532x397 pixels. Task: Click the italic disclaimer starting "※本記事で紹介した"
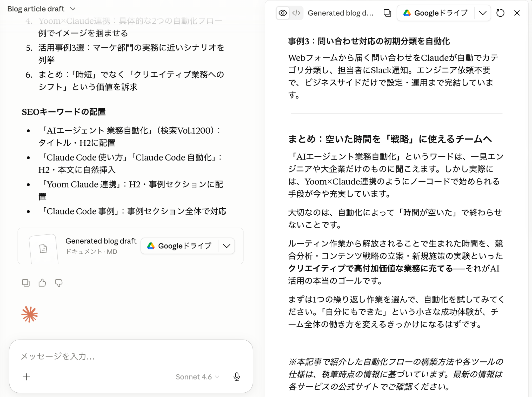pos(396,374)
